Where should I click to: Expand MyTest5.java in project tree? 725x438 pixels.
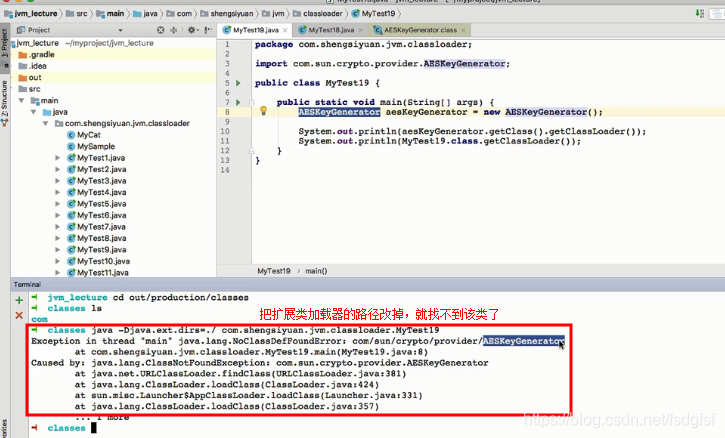pos(57,204)
